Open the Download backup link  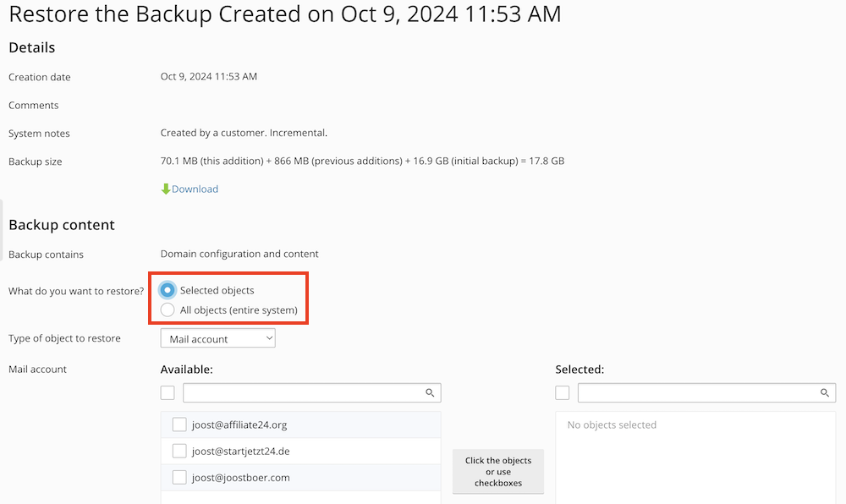pyautogui.click(x=195, y=189)
